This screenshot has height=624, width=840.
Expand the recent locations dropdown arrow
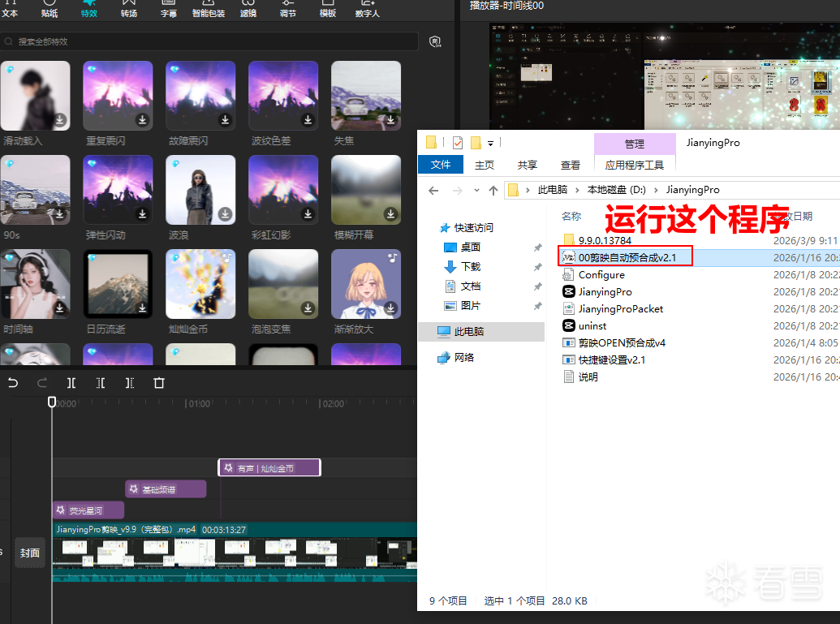(476, 190)
